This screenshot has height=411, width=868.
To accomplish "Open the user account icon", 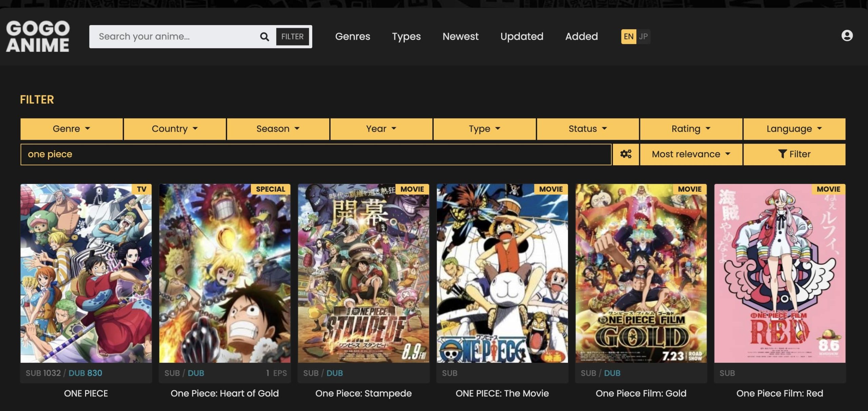I will 847,36.
